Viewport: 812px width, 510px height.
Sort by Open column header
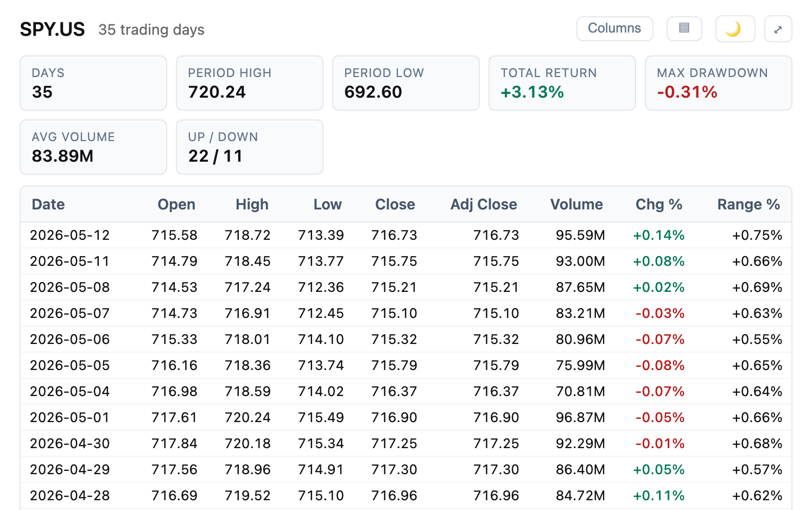tap(176, 204)
